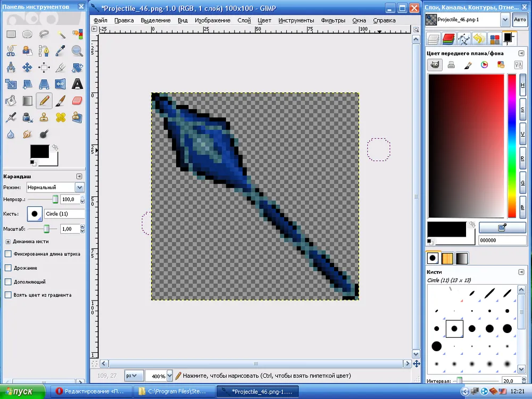Click the Авто button
This screenshot has width=532, height=399.
tap(519, 20)
